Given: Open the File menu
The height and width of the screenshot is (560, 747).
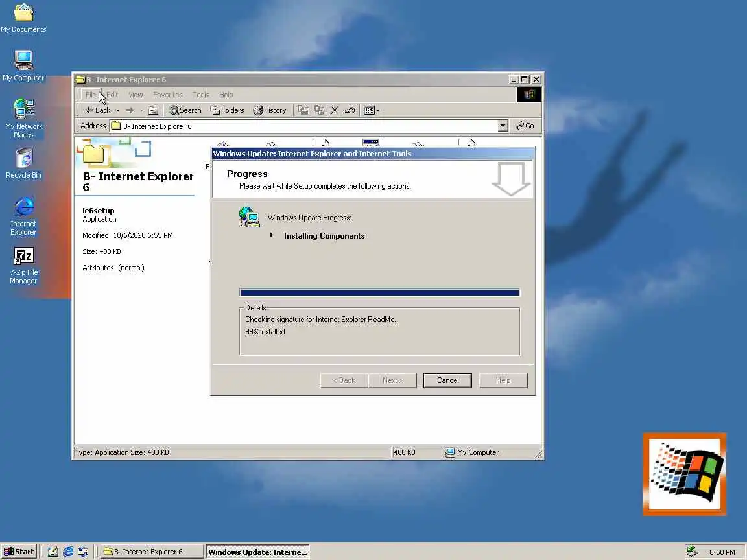Looking at the screenshot, I should tap(91, 94).
